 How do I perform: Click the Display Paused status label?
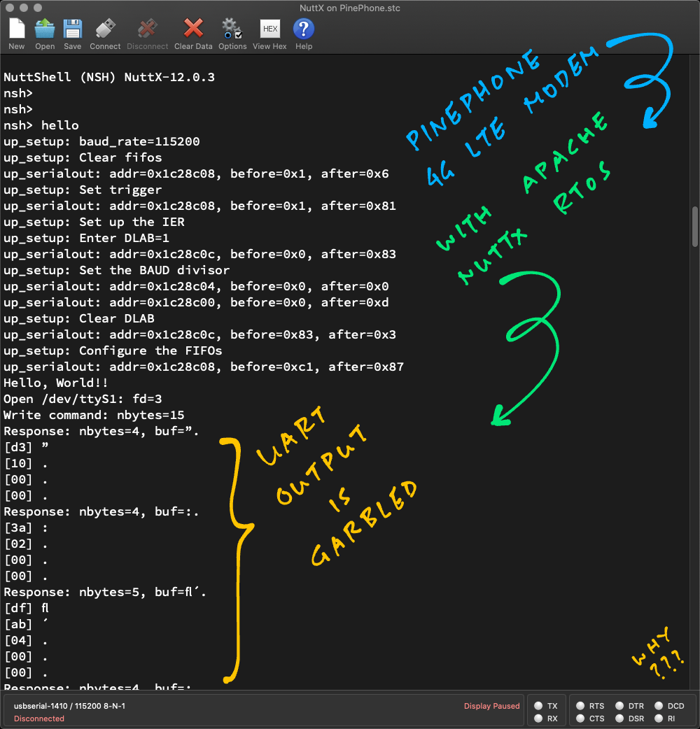coord(491,706)
